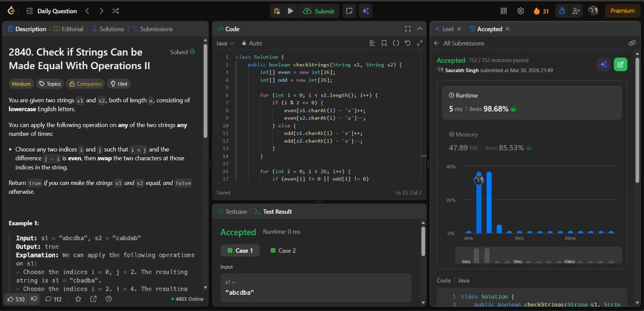Image resolution: width=644 pixels, height=311 pixels.
Task: Open the Medium difficulty tag
Action: [x=21, y=84]
